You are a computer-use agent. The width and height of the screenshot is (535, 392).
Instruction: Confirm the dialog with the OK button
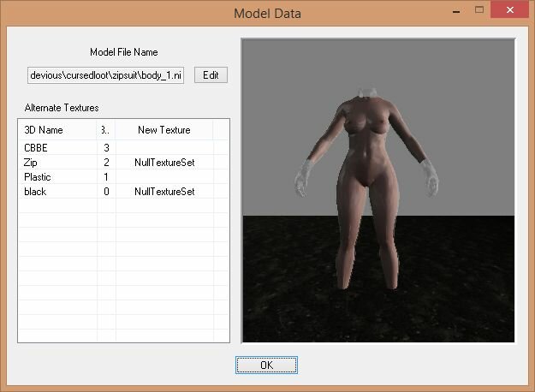click(266, 365)
